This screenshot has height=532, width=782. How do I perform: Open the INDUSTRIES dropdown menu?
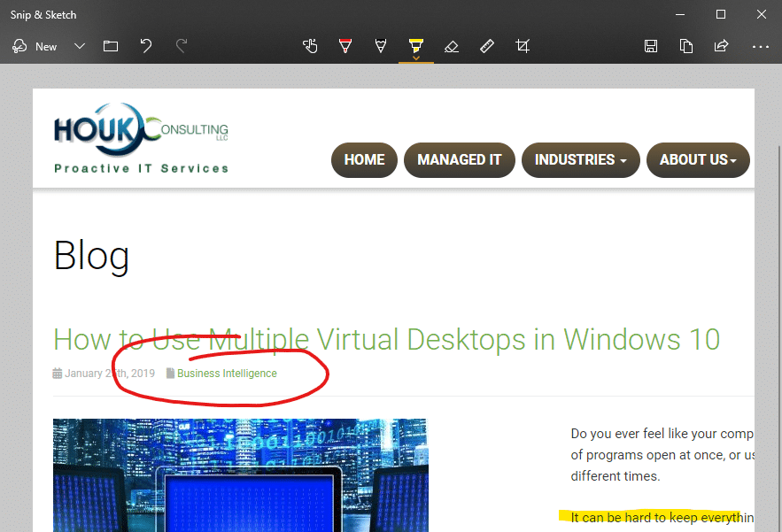pos(580,159)
